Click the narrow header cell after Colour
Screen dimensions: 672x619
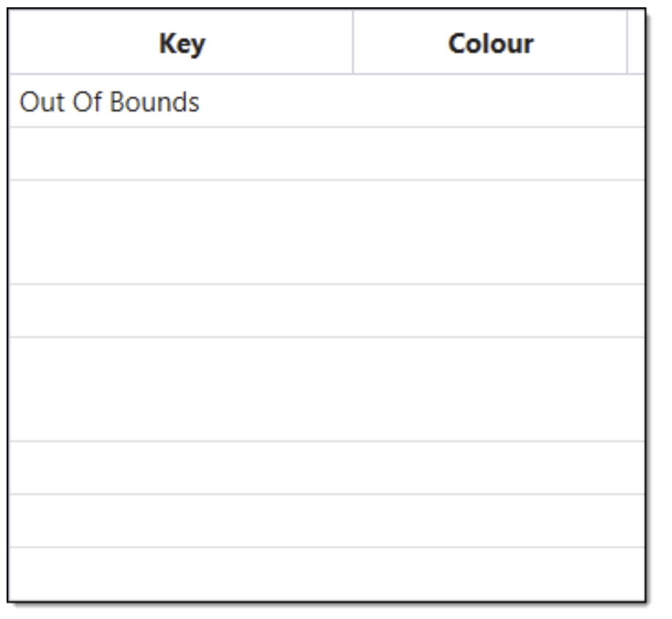point(636,44)
